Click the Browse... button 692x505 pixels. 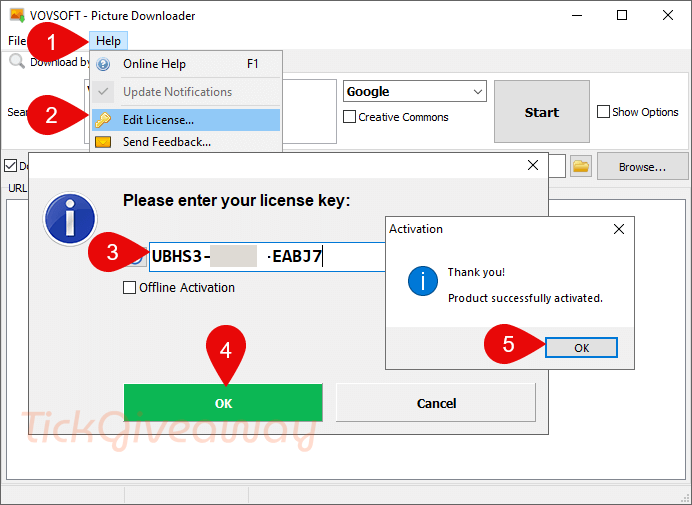click(x=642, y=167)
